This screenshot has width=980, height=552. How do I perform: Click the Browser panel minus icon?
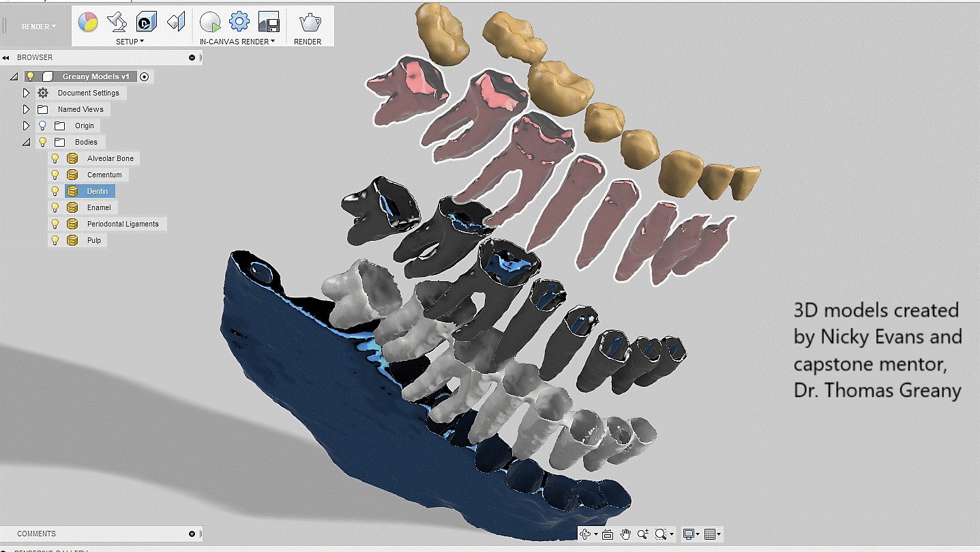coord(192,58)
